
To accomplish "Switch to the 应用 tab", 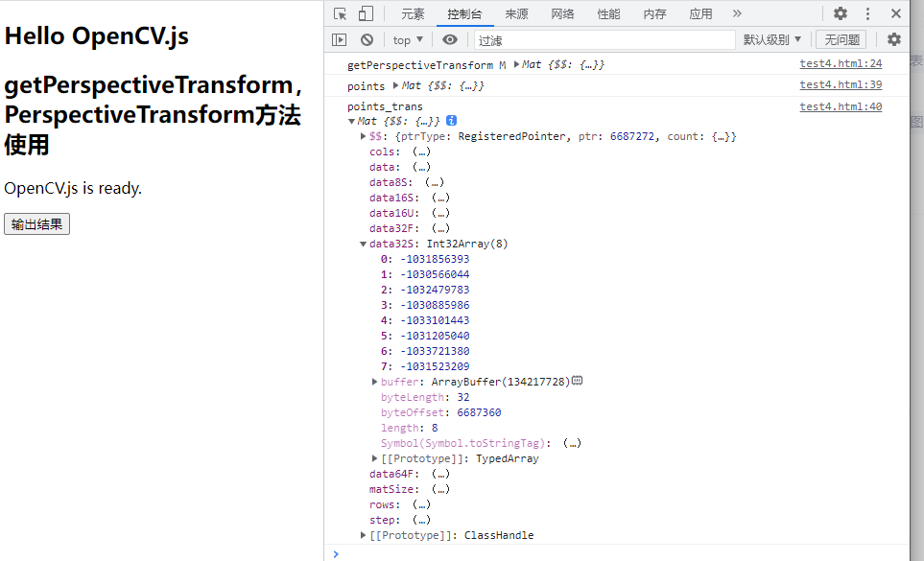I will 700,14.
